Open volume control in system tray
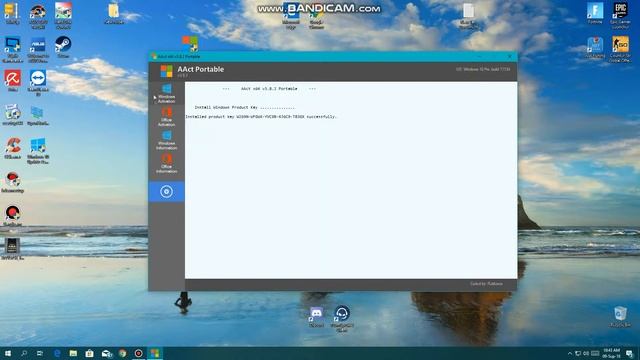Image resolution: width=640 pixels, height=360 pixels. (x=586, y=353)
